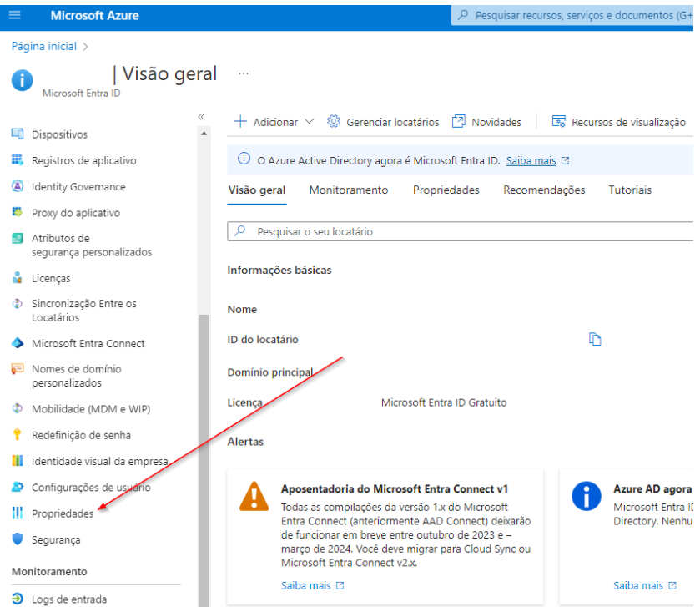700x607 pixels.
Task: Click the Novidades external-link icon
Action: [x=459, y=121]
